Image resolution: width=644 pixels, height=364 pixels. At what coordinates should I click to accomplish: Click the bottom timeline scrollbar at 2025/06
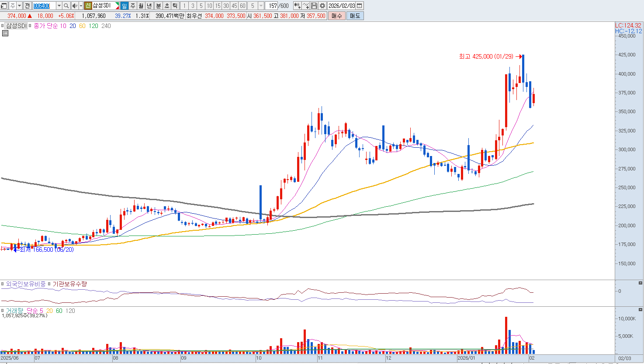pyautogui.click(x=10, y=358)
